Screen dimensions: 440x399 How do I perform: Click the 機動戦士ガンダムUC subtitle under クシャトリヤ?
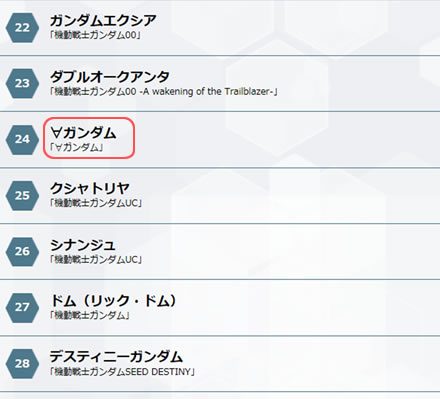point(96,203)
